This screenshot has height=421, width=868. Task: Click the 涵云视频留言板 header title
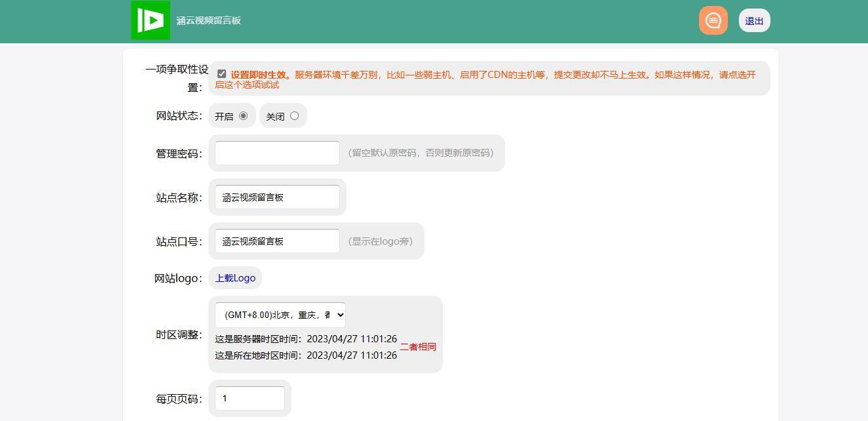click(x=208, y=20)
